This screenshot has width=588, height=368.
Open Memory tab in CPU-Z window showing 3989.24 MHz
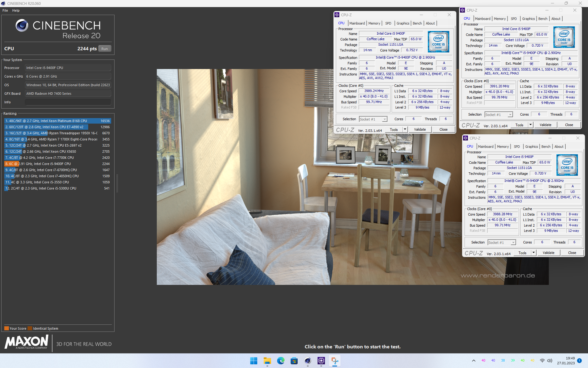tap(374, 23)
